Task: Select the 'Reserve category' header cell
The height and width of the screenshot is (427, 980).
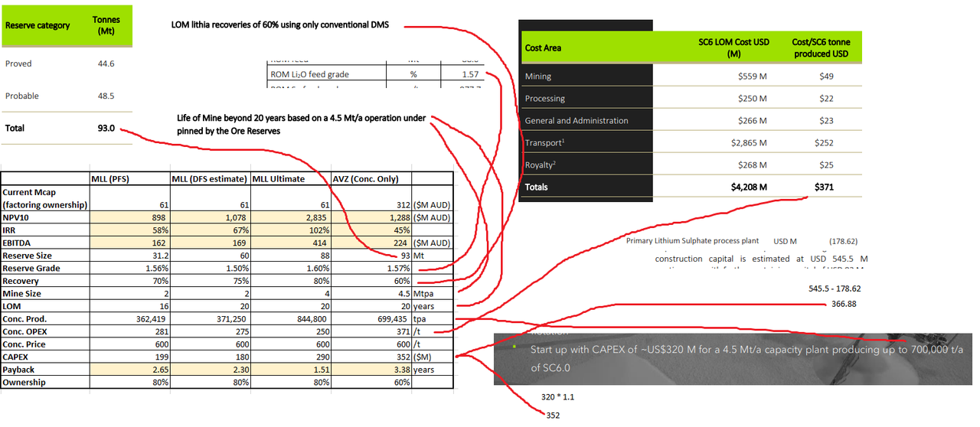Action: click(x=38, y=25)
